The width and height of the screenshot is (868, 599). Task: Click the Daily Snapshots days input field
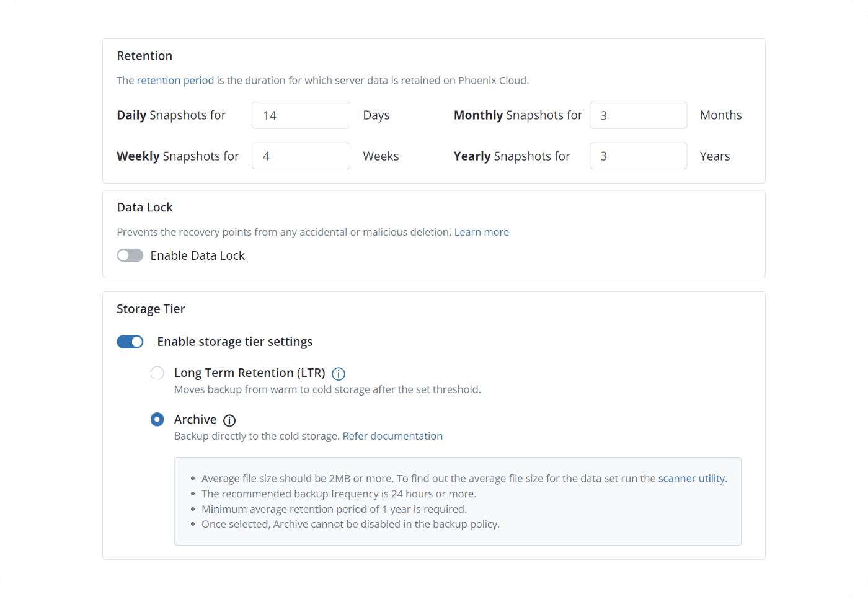click(x=301, y=115)
